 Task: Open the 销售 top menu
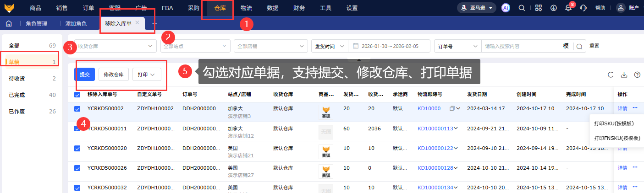tap(62, 8)
